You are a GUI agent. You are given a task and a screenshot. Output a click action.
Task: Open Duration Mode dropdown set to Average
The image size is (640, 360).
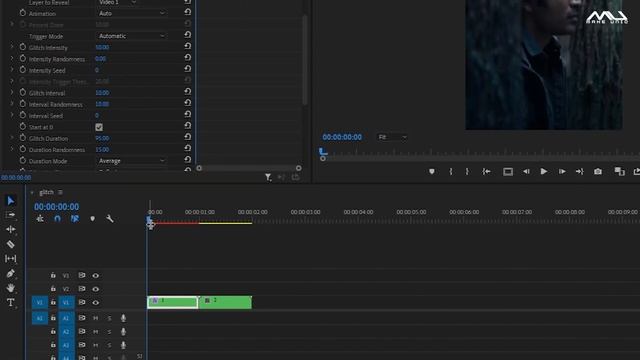(131, 161)
